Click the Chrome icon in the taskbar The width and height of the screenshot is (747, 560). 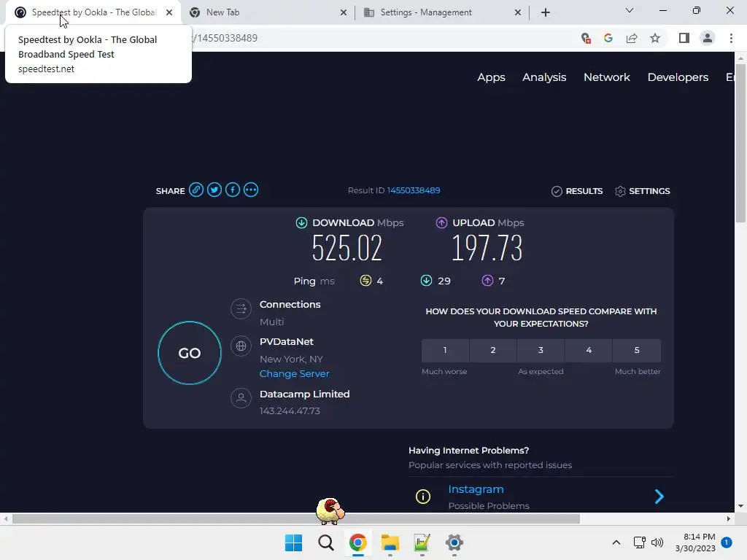coord(357,542)
